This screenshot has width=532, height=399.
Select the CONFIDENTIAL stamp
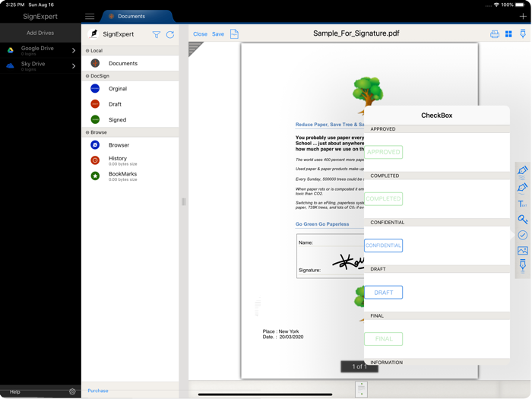(x=383, y=245)
